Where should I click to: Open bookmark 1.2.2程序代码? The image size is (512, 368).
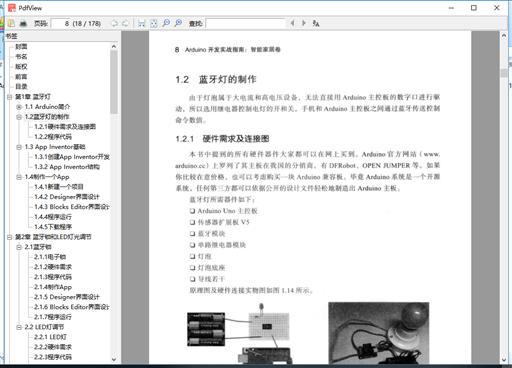pyautogui.click(x=53, y=137)
